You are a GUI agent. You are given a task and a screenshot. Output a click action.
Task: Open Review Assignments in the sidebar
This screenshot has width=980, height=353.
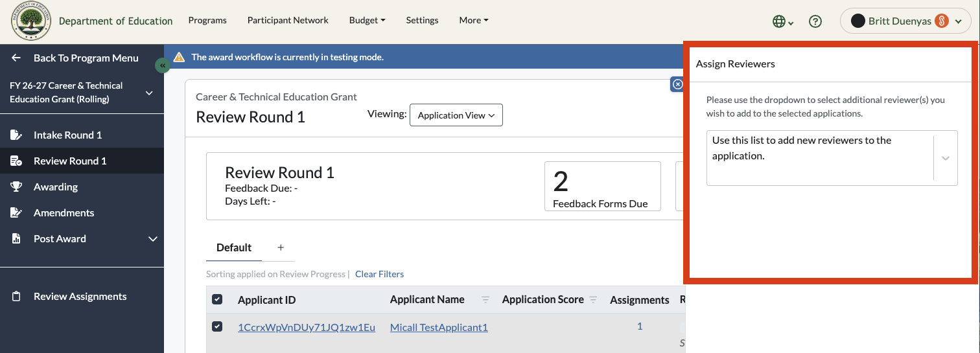tap(82, 296)
